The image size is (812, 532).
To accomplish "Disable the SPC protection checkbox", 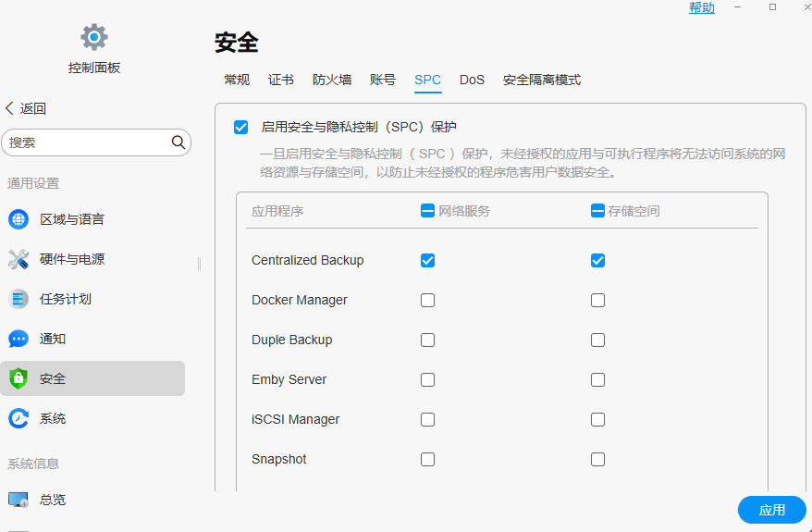I will click(241, 127).
